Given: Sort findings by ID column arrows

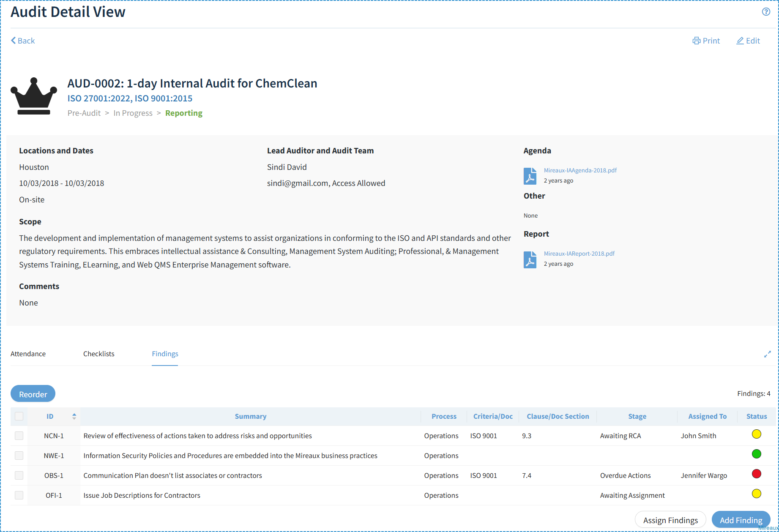Looking at the screenshot, I should point(74,416).
